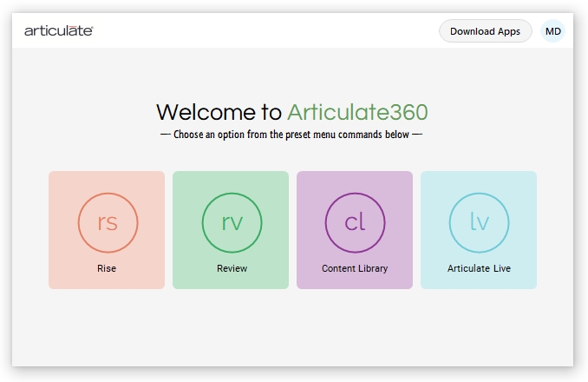Choose the Articulate Live text label

click(479, 268)
